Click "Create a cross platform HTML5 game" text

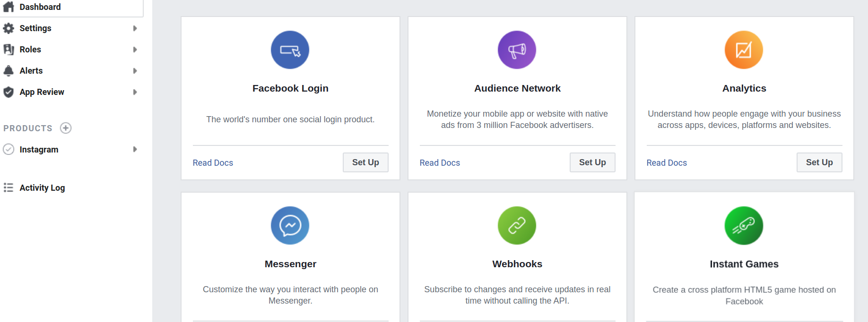click(744, 296)
